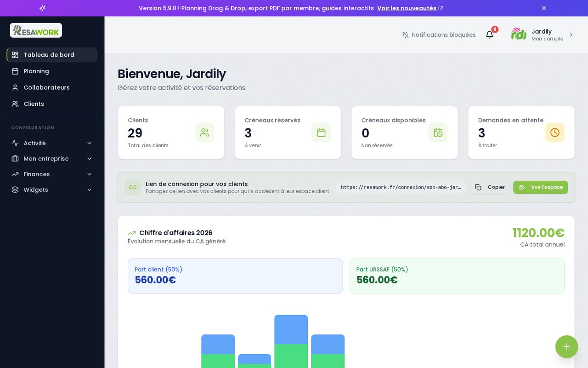588x368 pixels.
Task: Go to the Planning page
Action: pyautogui.click(x=52, y=71)
